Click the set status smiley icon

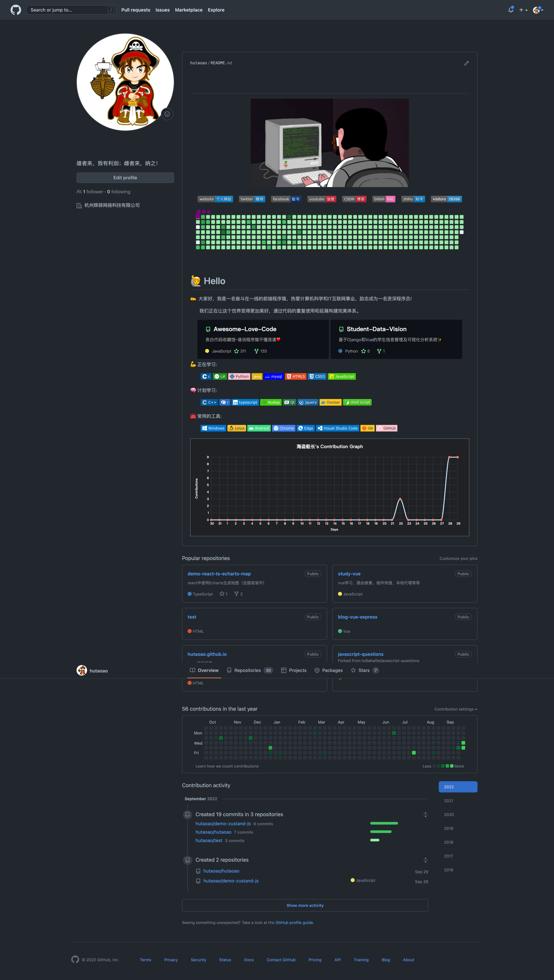click(167, 114)
